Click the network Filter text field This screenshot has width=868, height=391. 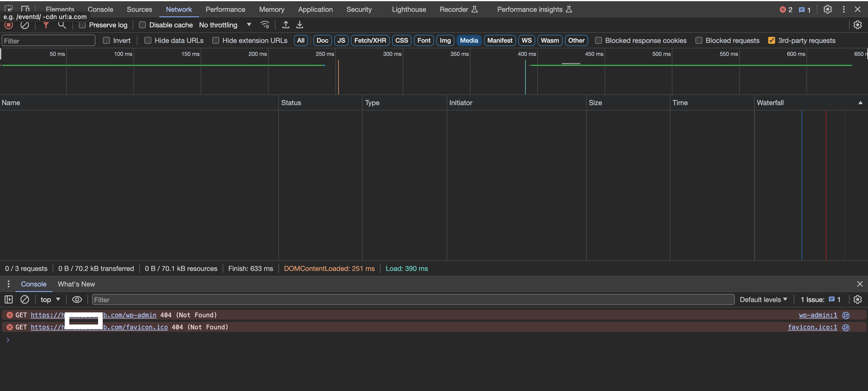pyautogui.click(x=49, y=41)
